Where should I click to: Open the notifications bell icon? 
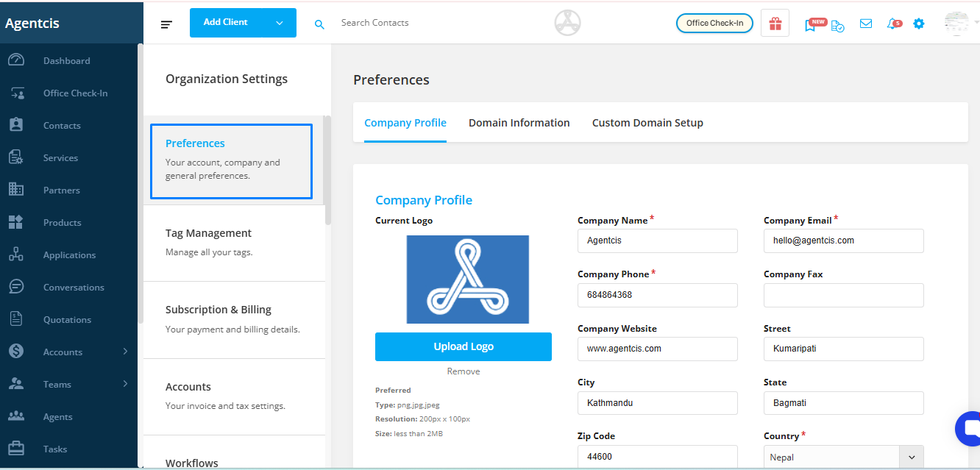pyautogui.click(x=892, y=24)
